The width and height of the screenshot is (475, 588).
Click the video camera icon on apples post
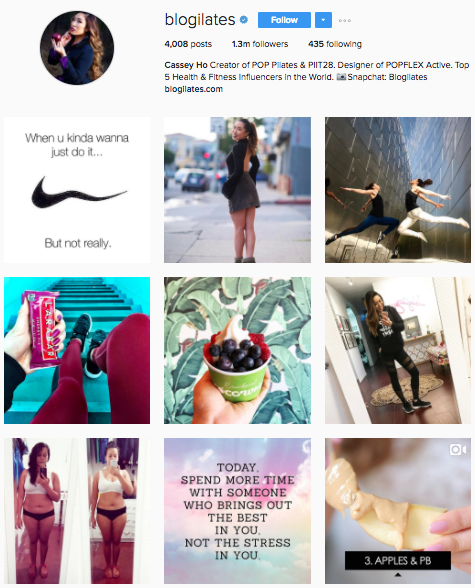point(458,449)
